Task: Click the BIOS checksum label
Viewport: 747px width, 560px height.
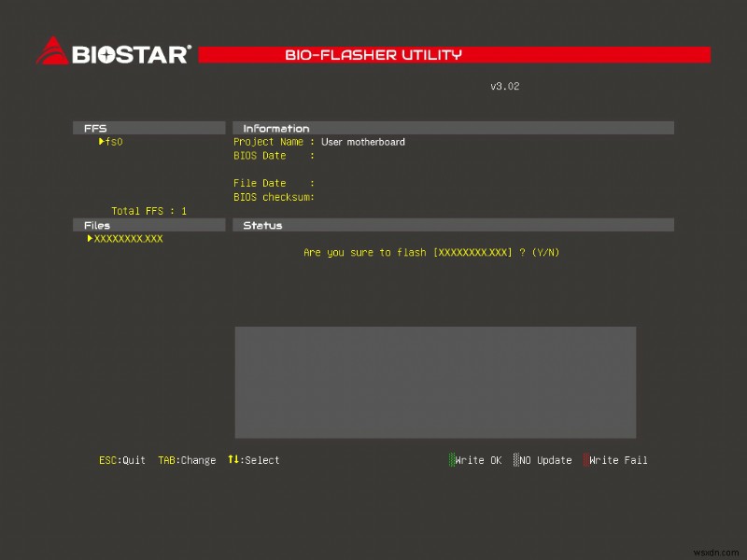Action: pos(274,197)
